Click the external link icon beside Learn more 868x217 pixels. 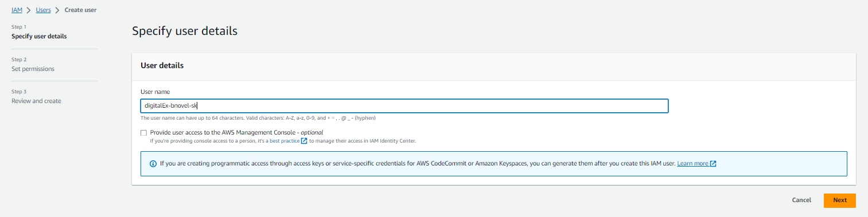[x=713, y=163]
